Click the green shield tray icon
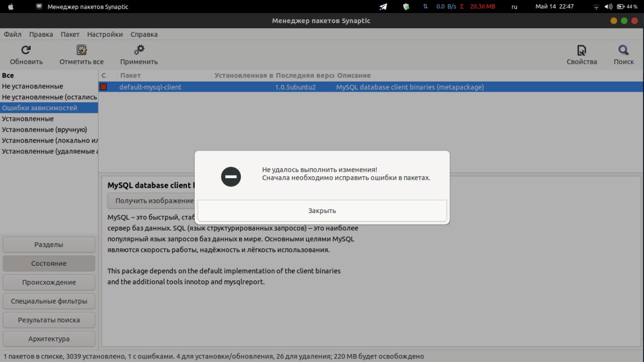Viewport: 644px width, 362px height. [x=406, y=7]
